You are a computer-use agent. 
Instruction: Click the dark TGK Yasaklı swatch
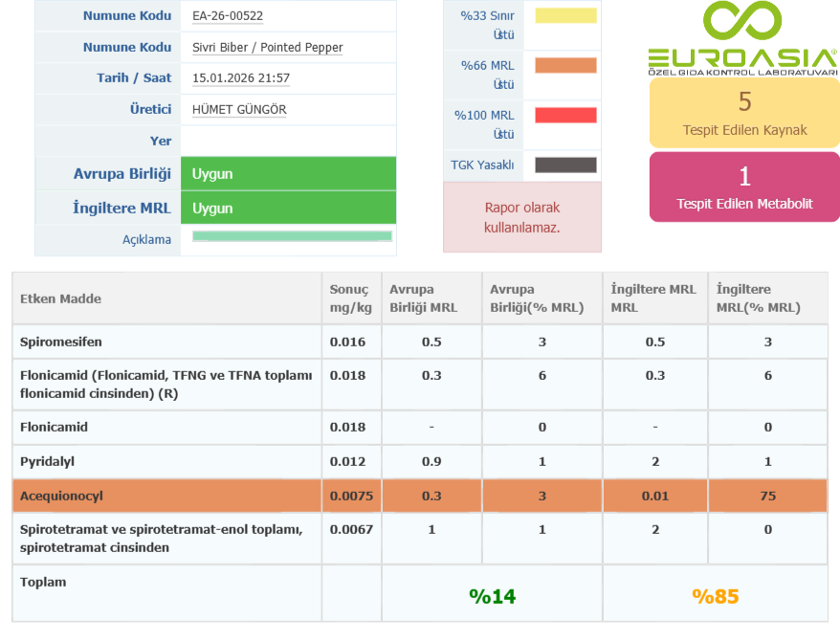tap(565, 165)
